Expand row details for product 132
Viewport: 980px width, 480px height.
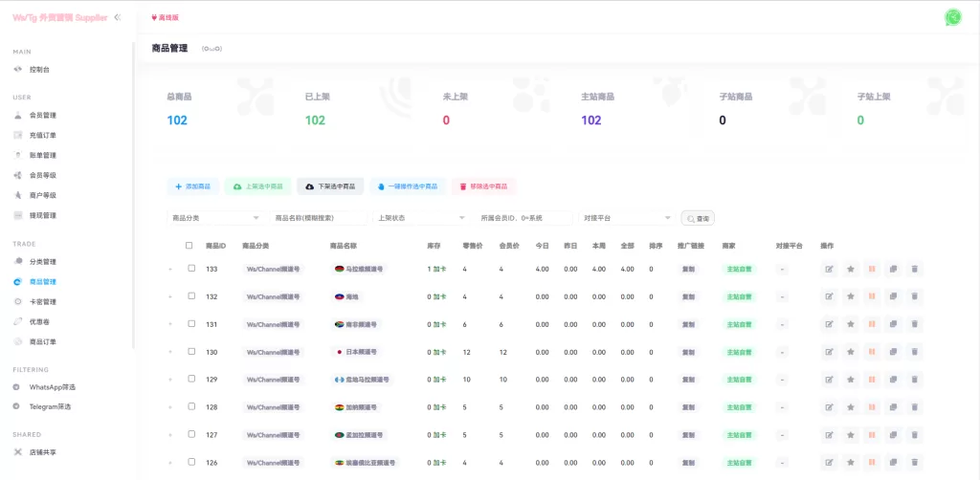click(170, 296)
